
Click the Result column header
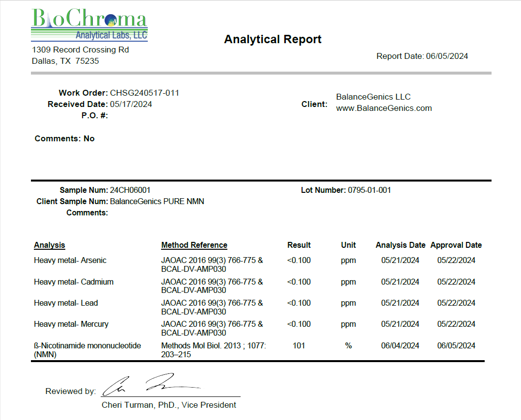pos(299,245)
